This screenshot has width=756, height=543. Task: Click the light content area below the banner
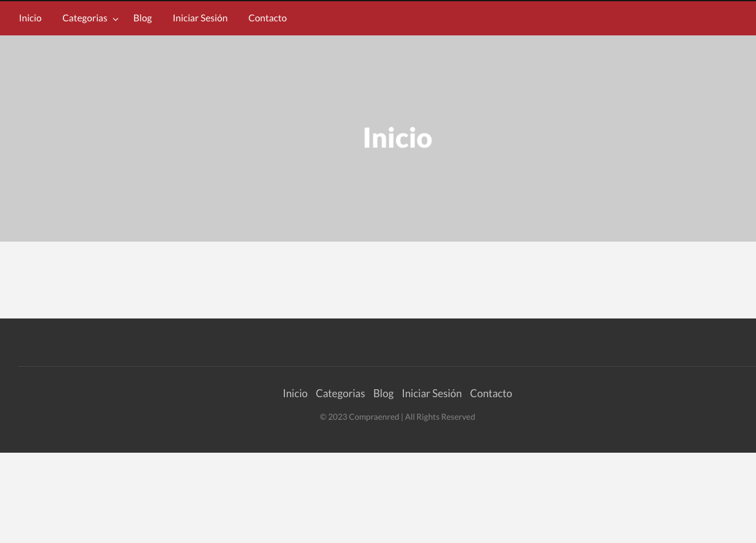pyautogui.click(x=378, y=279)
